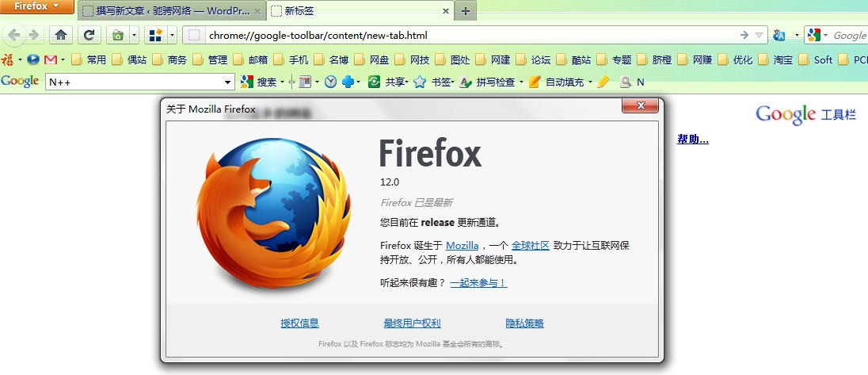Open the address bar history dropdown
This screenshot has height=375, width=868.
759,36
